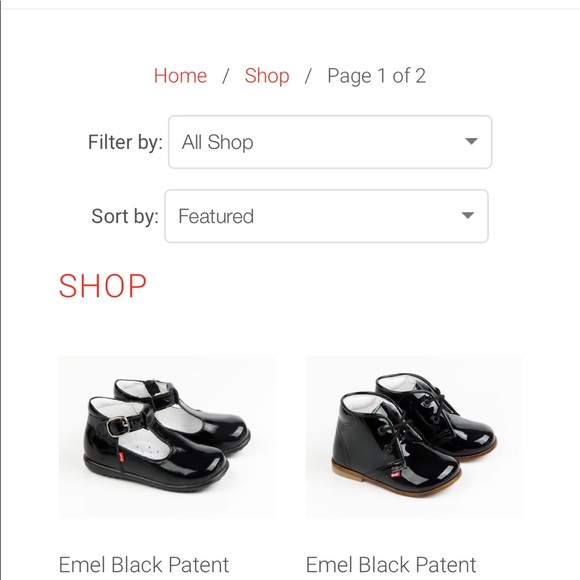Open the black lace-up boots product image

coord(414,437)
